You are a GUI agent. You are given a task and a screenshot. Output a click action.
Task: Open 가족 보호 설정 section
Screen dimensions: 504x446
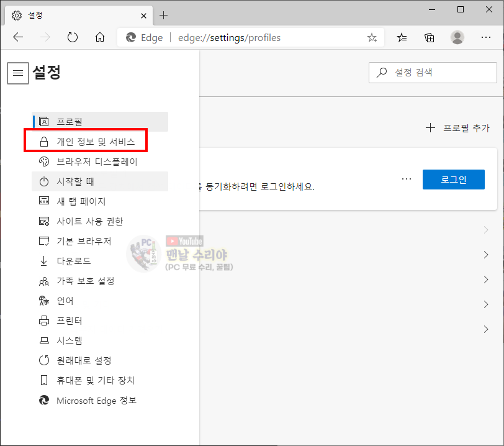point(100,281)
